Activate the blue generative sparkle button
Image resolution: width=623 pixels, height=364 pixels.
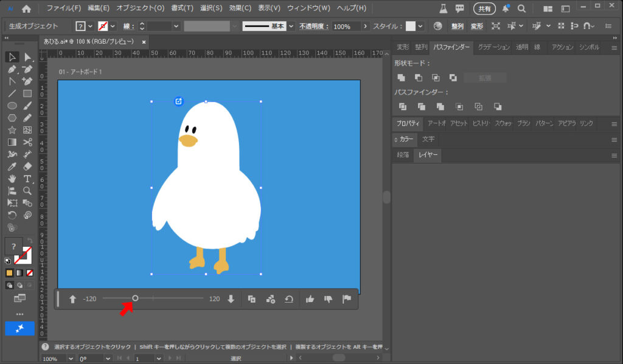[x=19, y=329]
